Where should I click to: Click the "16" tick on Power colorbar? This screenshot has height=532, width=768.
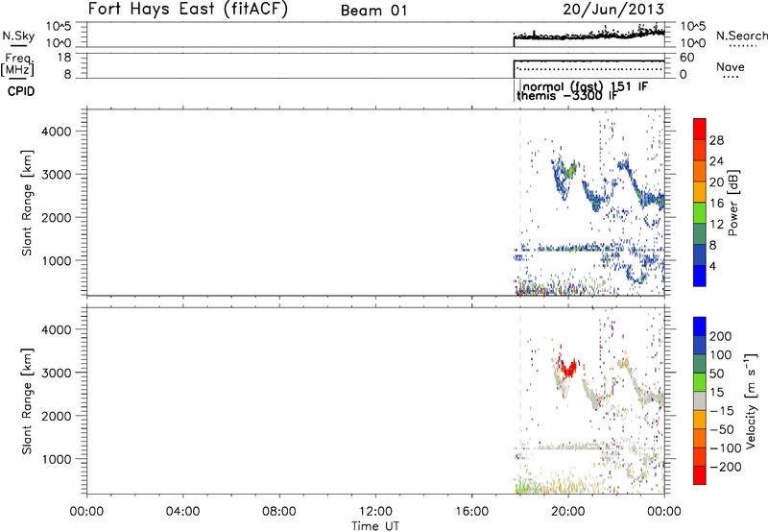(x=716, y=204)
